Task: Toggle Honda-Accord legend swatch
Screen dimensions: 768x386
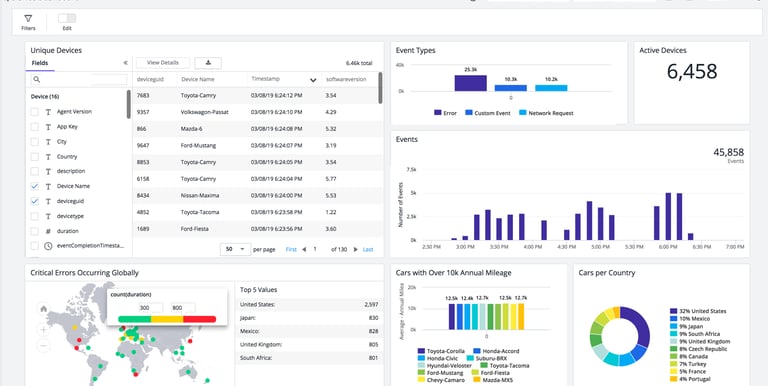Action: (477, 351)
